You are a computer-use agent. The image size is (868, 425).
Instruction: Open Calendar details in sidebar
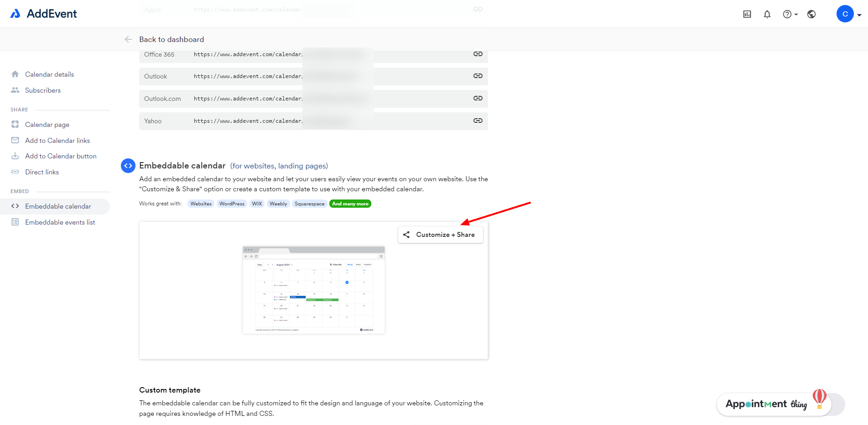[49, 74]
